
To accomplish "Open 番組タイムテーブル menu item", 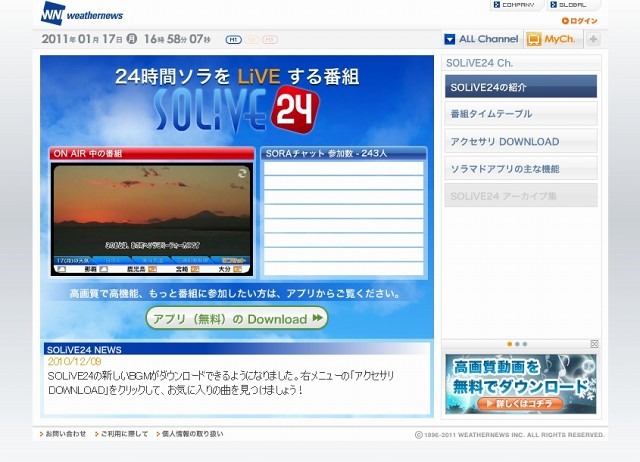I will 521,113.
